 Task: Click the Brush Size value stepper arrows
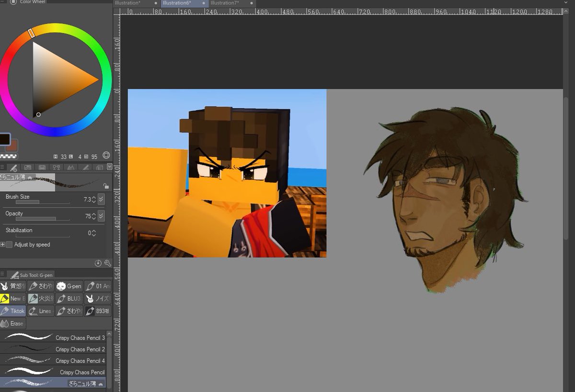pyautogui.click(x=94, y=199)
